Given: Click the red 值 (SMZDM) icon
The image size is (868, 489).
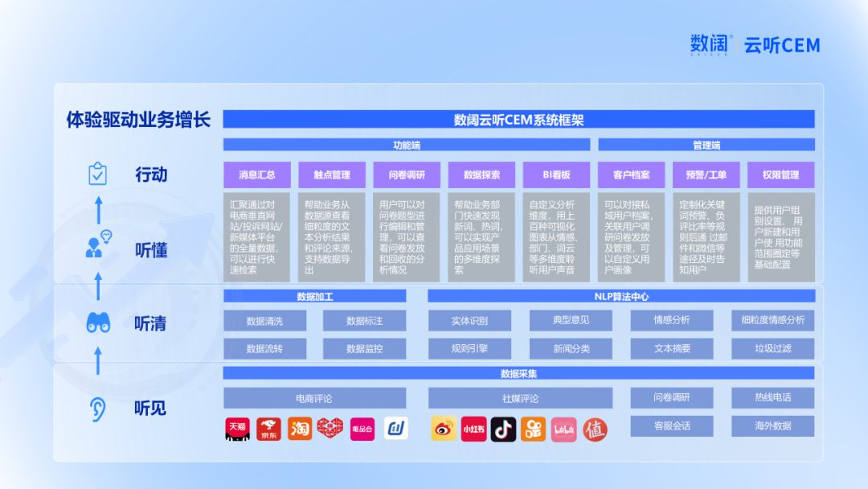Looking at the screenshot, I should click(595, 429).
